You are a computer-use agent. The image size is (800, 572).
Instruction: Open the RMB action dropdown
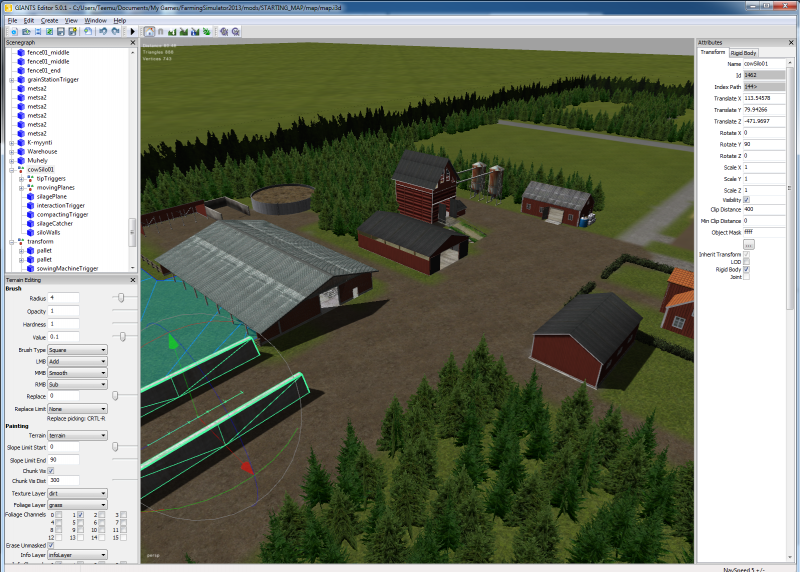(x=77, y=385)
